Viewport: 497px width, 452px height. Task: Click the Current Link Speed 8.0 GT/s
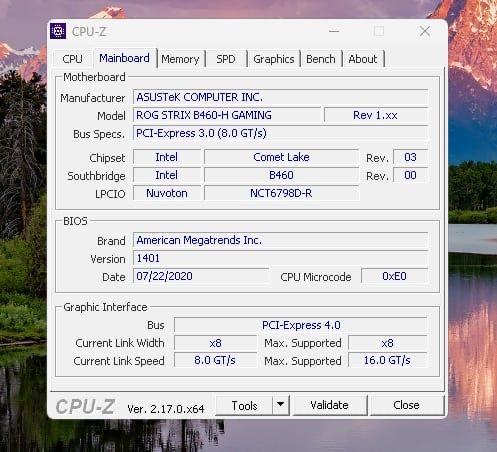(215, 360)
